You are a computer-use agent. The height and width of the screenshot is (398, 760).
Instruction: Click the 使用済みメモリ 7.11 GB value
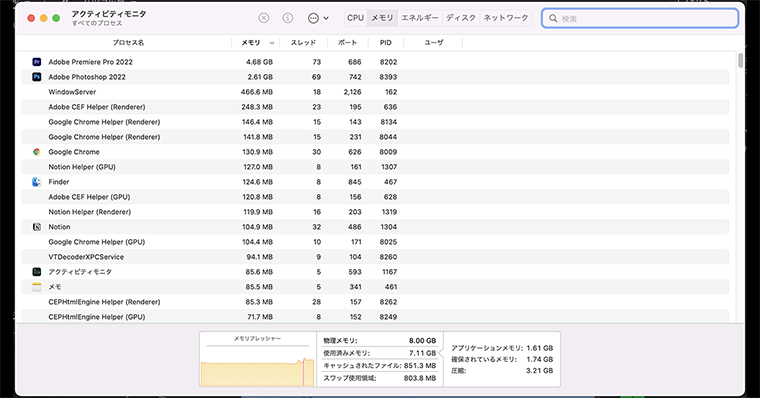[x=423, y=353]
